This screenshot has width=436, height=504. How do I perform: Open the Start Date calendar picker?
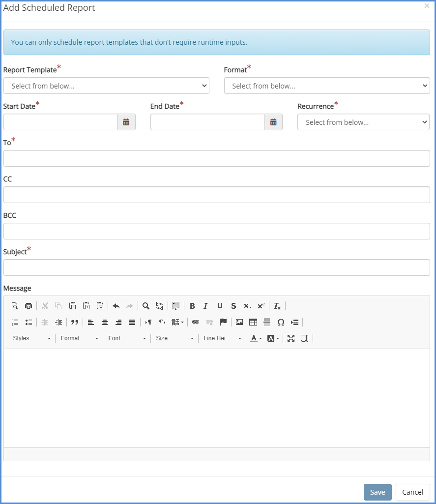[x=126, y=122]
